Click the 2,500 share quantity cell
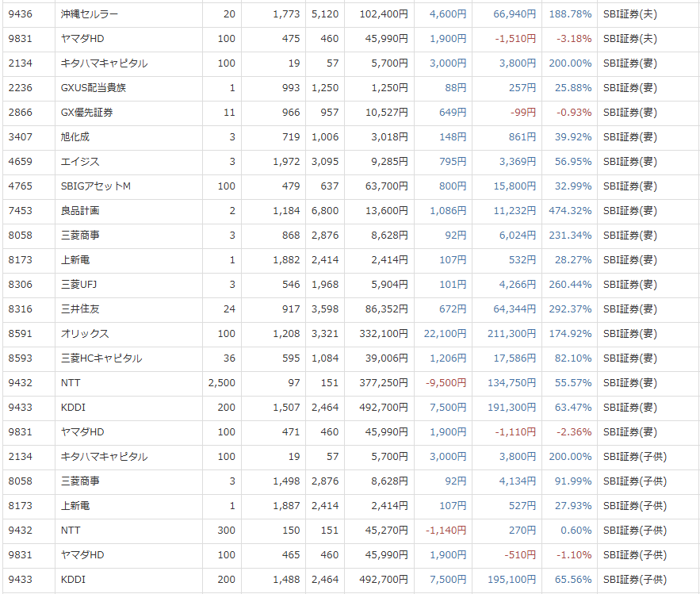 [221, 383]
